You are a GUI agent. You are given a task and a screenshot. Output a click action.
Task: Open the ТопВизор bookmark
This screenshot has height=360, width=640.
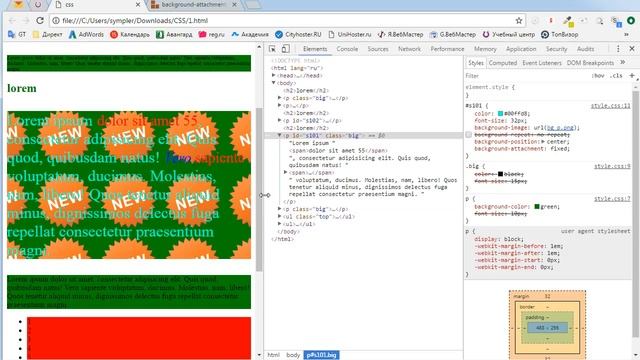[560, 35]
